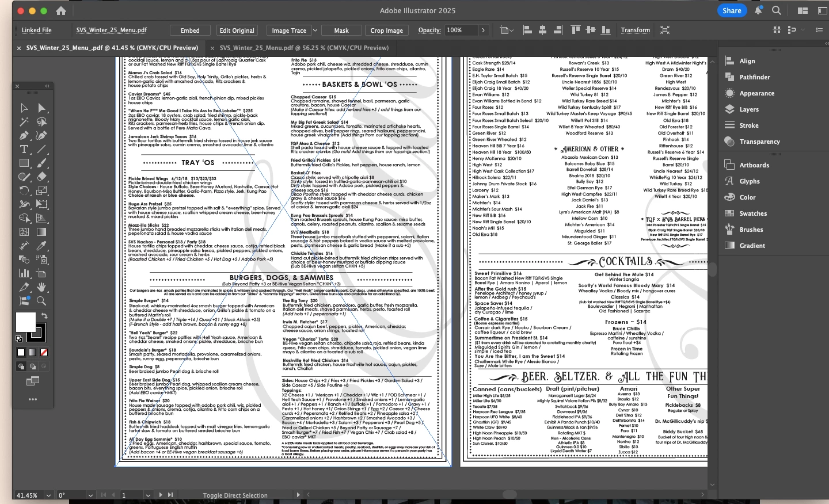The width and height of the screenshot is (829, 504).
Task: Reset to default fill and stroke
Action: [18, 338]
